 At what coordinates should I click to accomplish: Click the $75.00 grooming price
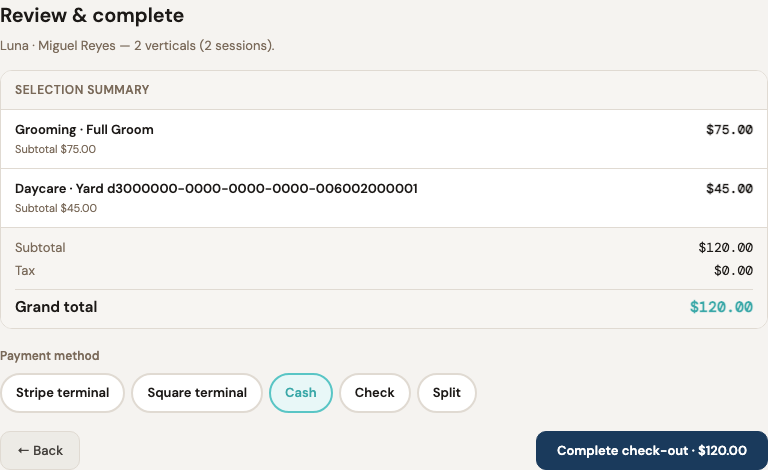[729, 130]
